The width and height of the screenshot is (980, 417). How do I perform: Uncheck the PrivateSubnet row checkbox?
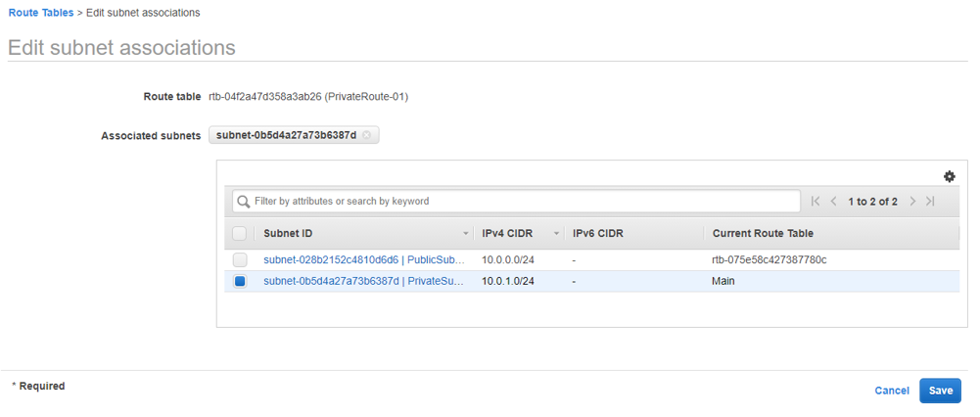(240, 282)
